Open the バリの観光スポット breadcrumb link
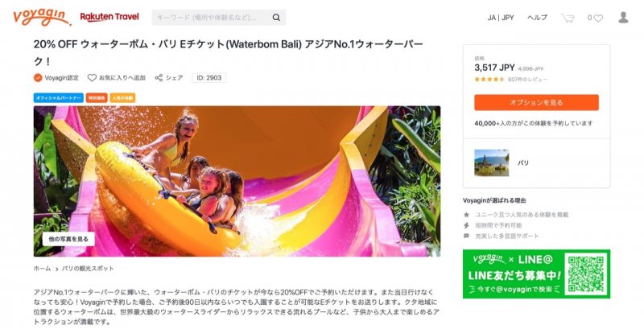Screen dimensions: 644x329 point(88,269)
